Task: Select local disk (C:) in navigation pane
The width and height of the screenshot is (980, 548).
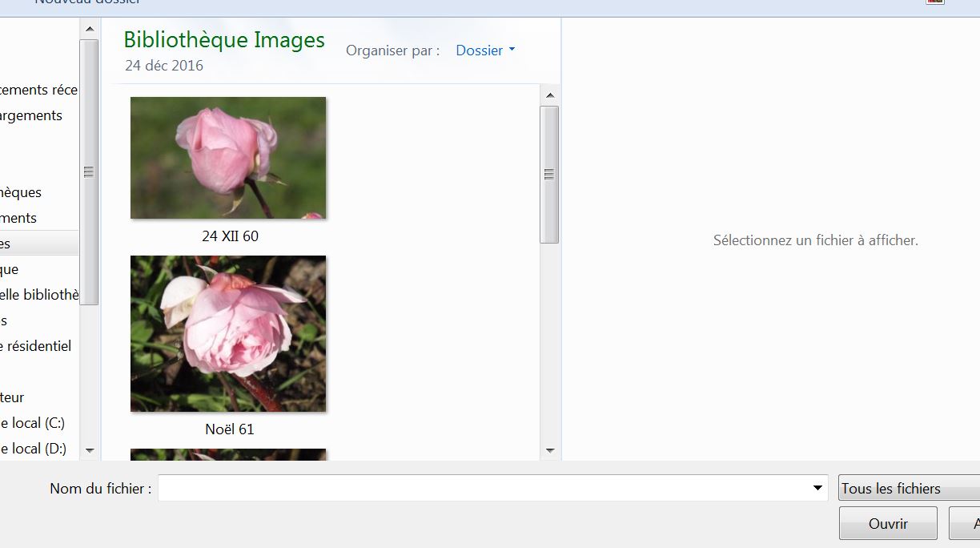Action: point(33,423)
